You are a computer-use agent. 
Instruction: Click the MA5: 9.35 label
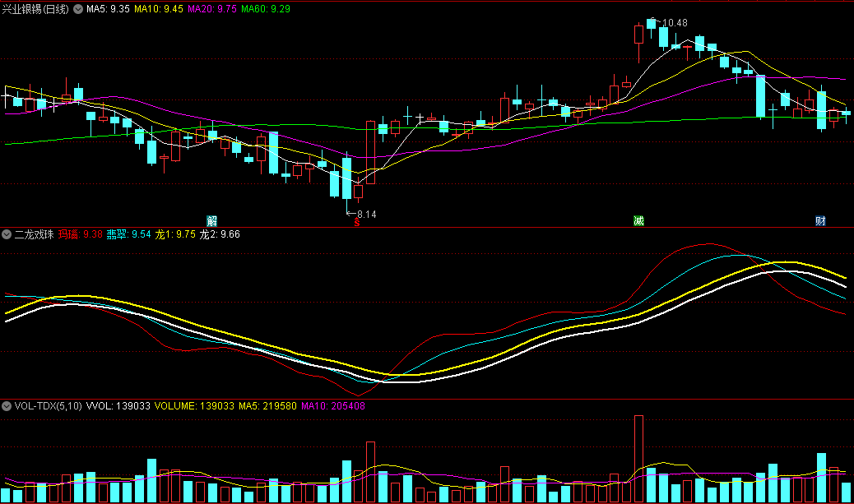[x=108, y=9]
